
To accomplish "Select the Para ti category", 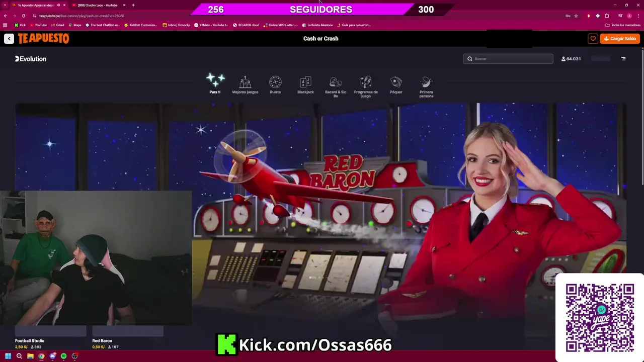I will coord(215,84).
